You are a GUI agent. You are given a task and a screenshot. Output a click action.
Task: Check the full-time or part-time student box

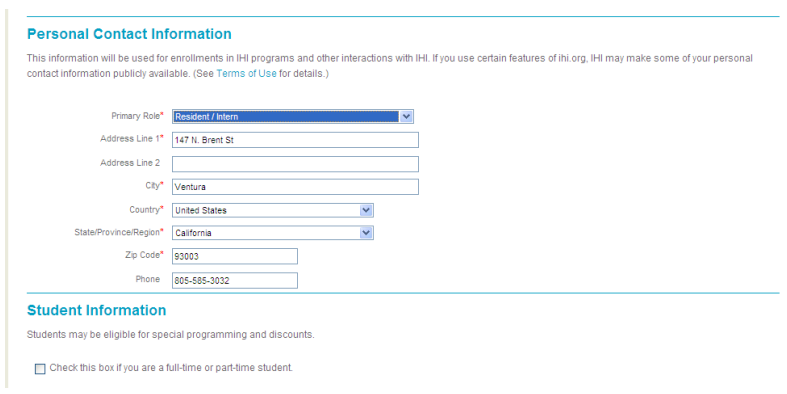(x=40, y=369)
